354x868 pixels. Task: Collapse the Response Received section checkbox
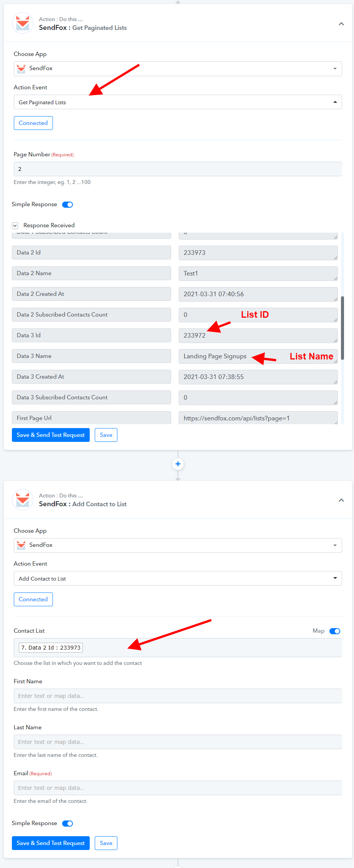(x=15, y=226)
